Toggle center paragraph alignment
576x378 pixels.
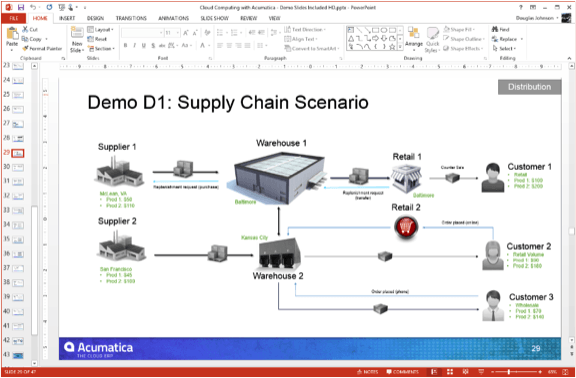point(229,46)
